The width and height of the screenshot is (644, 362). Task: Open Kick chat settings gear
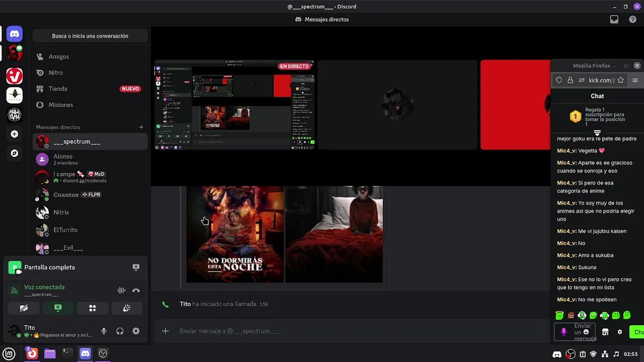coord(620,332)
